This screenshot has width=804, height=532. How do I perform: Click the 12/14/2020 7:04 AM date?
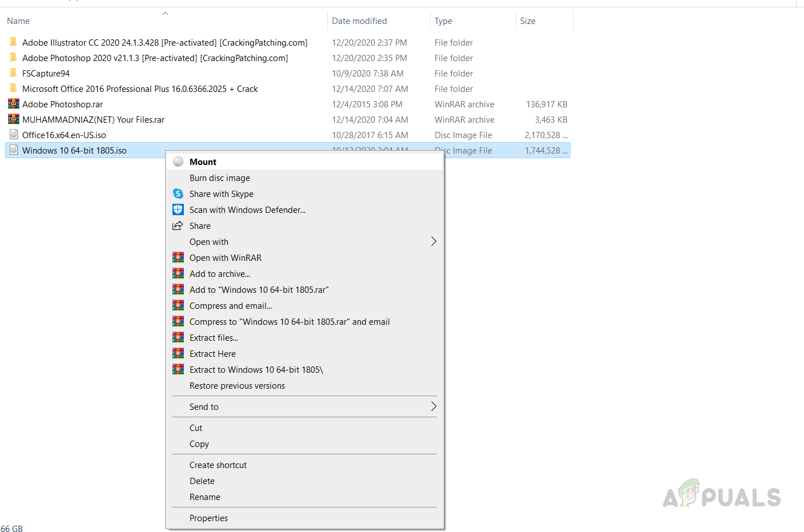370,120
